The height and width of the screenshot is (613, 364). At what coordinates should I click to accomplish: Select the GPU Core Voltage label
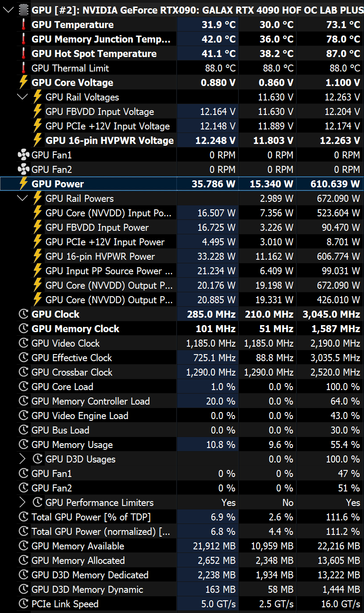click(x=72, y=82)
